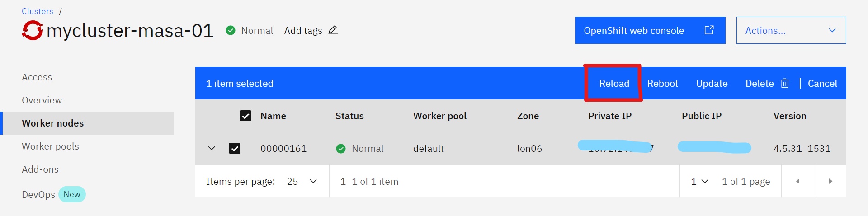Click Reboot in the batch action bar
Image resolution: width=868 pixels, height=216 pixels.
(x=662, y=83)
